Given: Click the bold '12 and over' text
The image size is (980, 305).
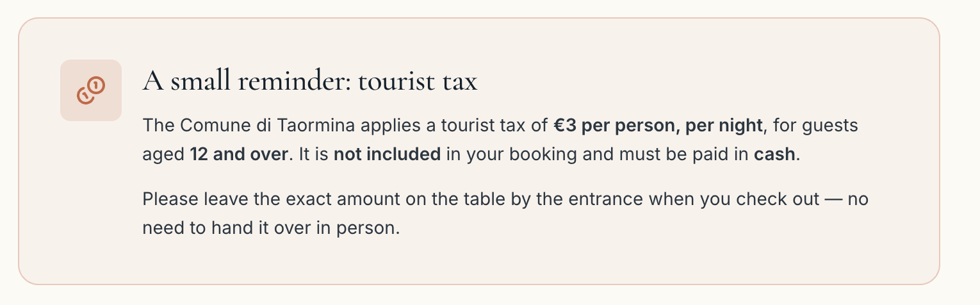Looking at the screenshot, I should (x=238, y=156).
